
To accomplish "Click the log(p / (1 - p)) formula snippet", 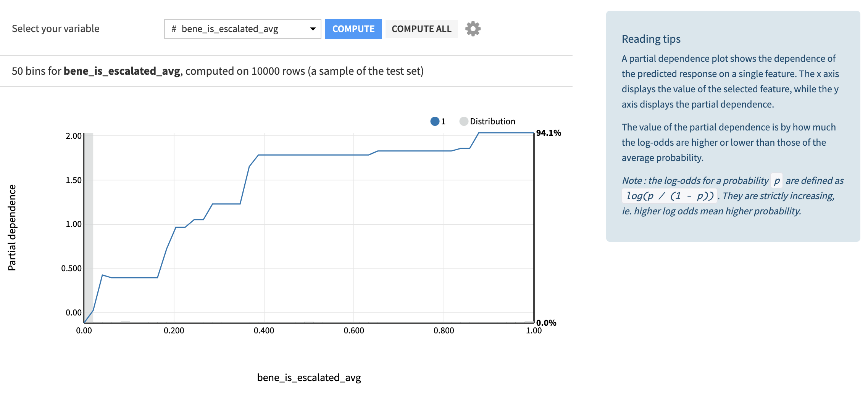I will tap(670, 196).
